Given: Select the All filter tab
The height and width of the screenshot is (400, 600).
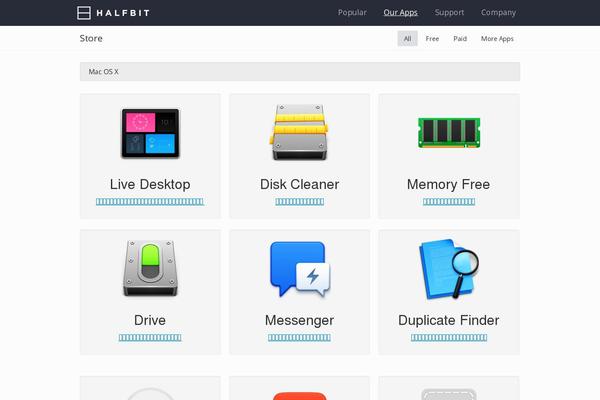Looking at the screenshot, I should (x=408, y=39).
